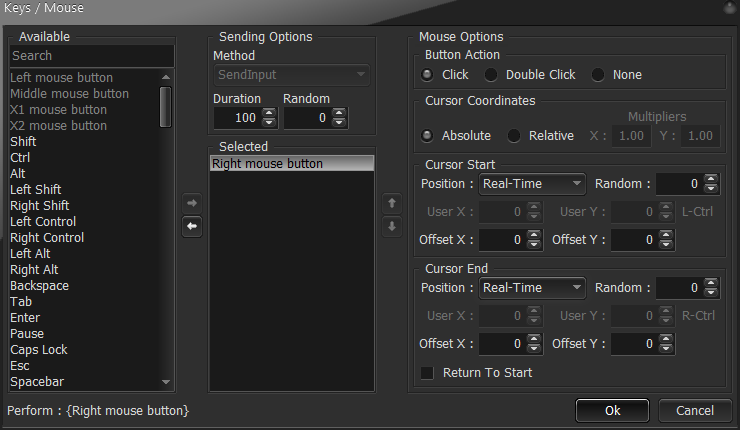Increase Cursor Start Offset X spinner

pyautogui.click(x=534, y=235)
